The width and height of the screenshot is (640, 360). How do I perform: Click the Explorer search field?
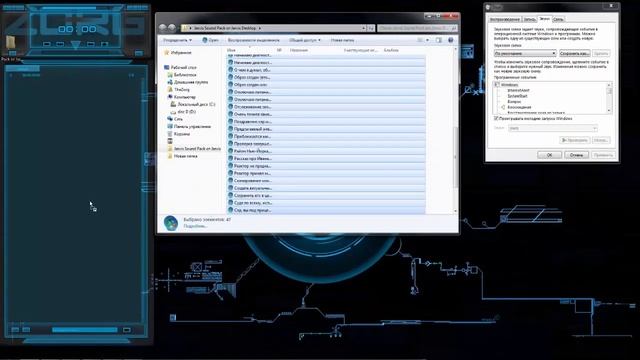pos(417,28)
